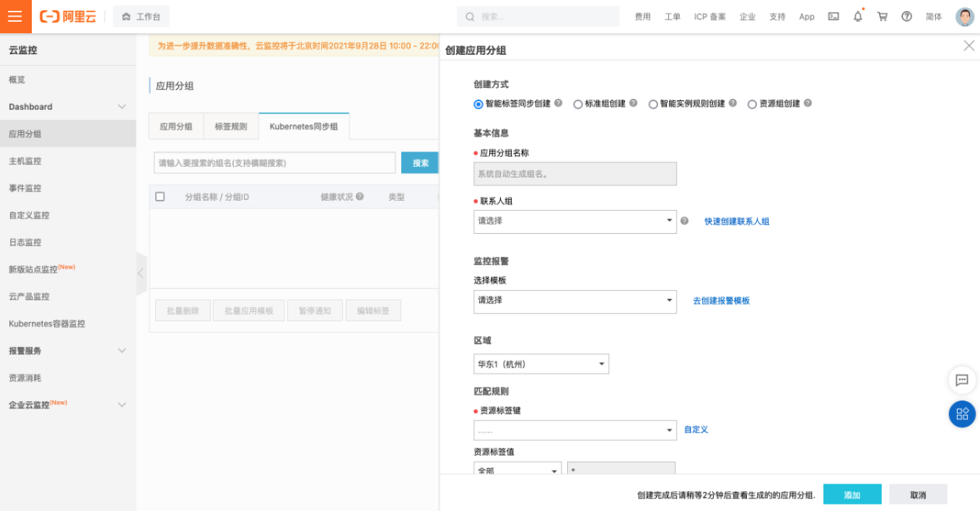The width and height of the screenshot is (980, 511).
Task: Open the 联系人组 dropdown
Action: pyautogui.click(x=575, y=222)
